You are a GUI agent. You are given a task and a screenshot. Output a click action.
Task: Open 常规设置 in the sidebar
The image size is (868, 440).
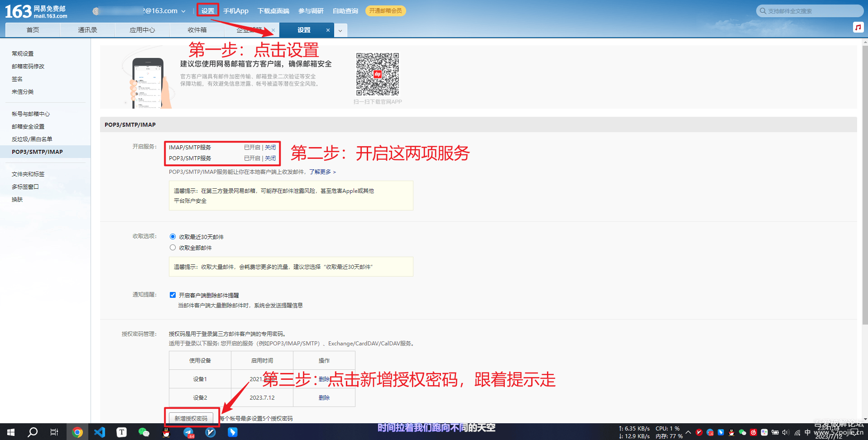pos(23,53)
